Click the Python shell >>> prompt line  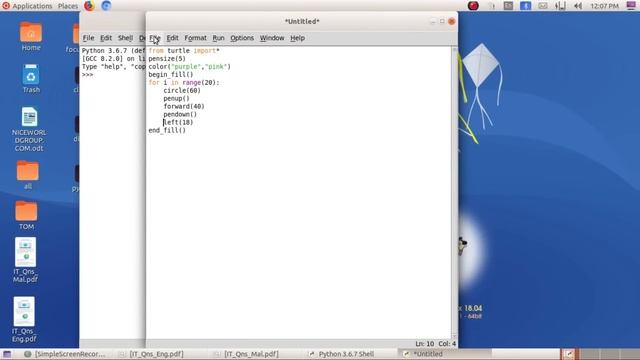(87, 75)
